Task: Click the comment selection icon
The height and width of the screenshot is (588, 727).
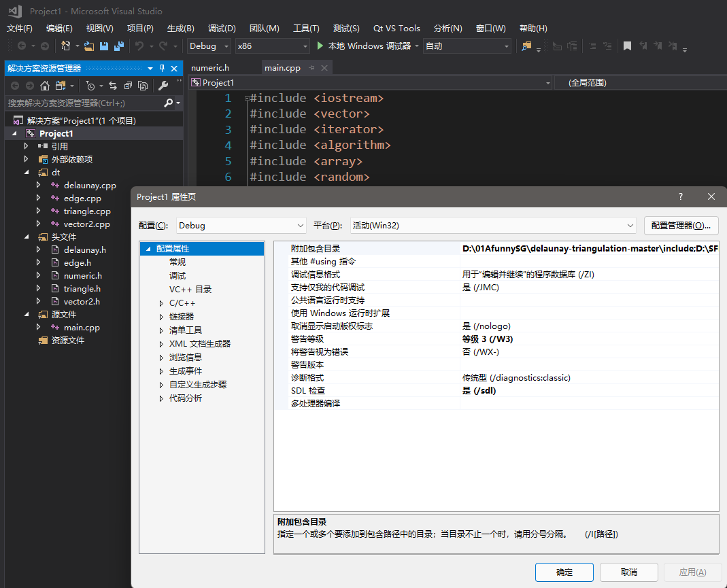Action: (x=592, y=46)
